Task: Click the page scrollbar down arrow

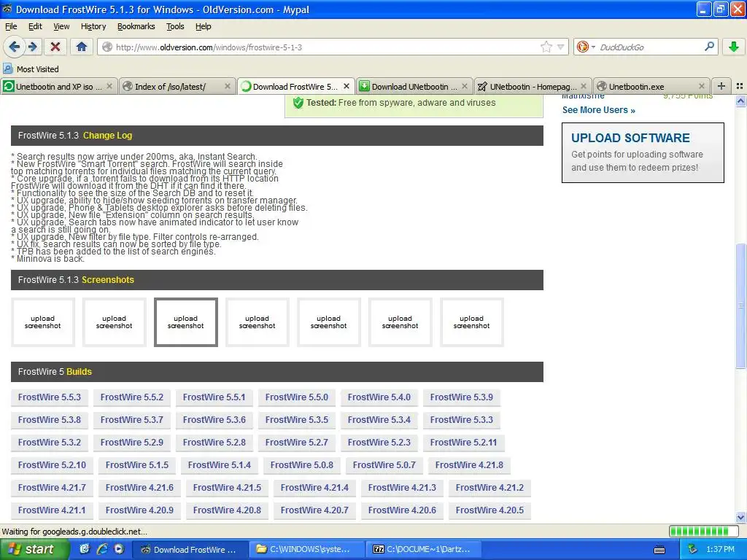Action: [740, 517]
